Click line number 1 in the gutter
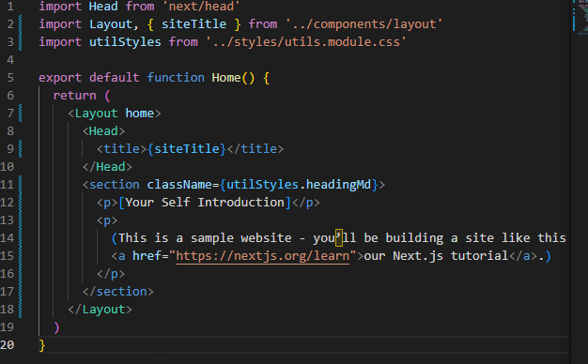This screenshot has width=588, height=364. (x=10, y=7)
